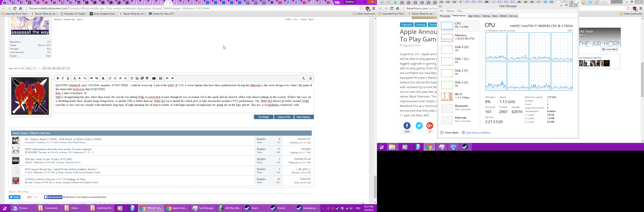The height and width of the screenshot is (212, 644).
Task: Switch to Task Manager App history tab
Action: click(x=474, y=16)
